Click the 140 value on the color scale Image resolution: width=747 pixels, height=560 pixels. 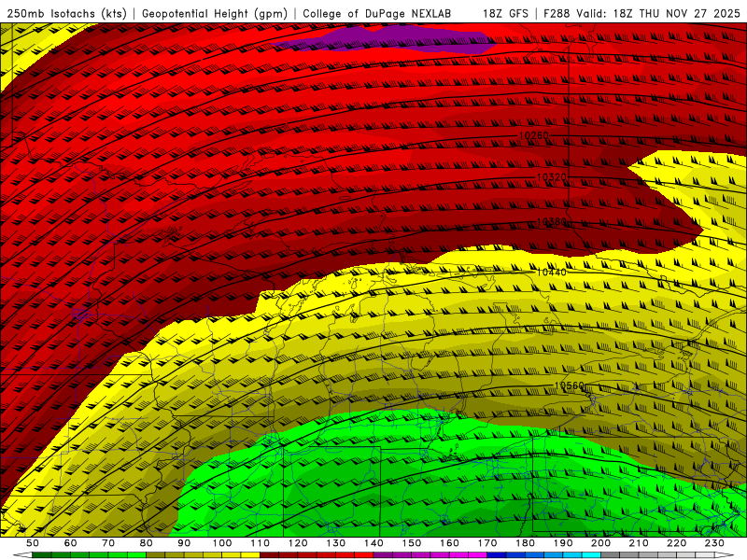click(373, 543)
